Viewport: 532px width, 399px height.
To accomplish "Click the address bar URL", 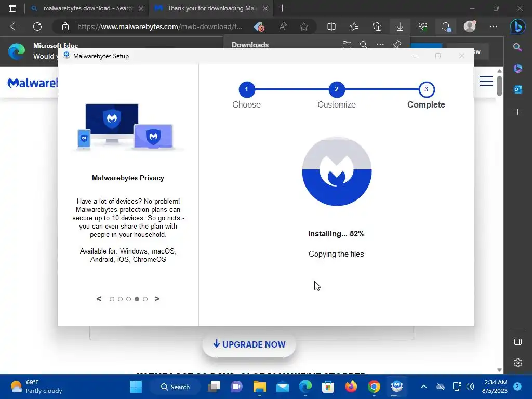I will click(x=159, y=26).
